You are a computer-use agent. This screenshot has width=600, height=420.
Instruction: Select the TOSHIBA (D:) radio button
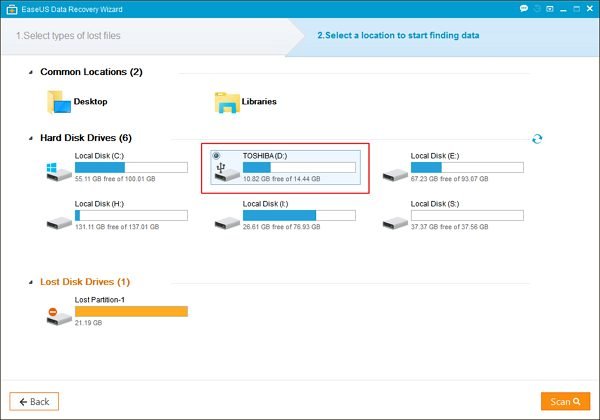[219, 157]
